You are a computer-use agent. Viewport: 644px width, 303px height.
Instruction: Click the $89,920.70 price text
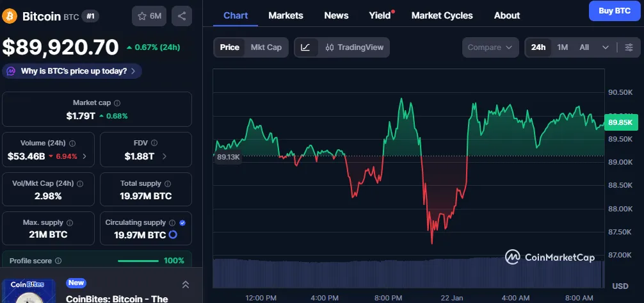[60, 47]
